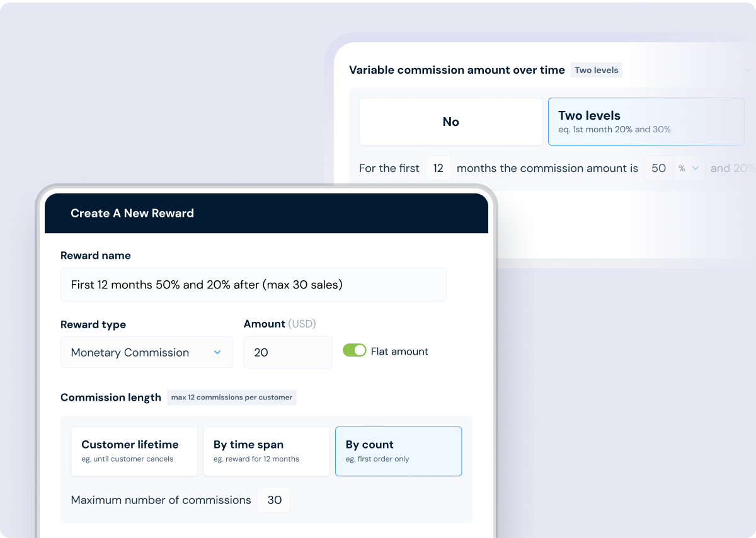The height and width of the screenshot is (538, 756).
Task: Collapse the Variable commission section chevron
Action: [748, 70]
